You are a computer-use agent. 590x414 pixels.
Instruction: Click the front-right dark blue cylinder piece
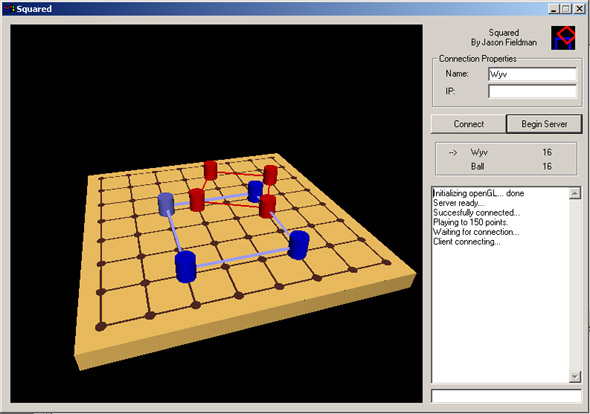[299, 245]
